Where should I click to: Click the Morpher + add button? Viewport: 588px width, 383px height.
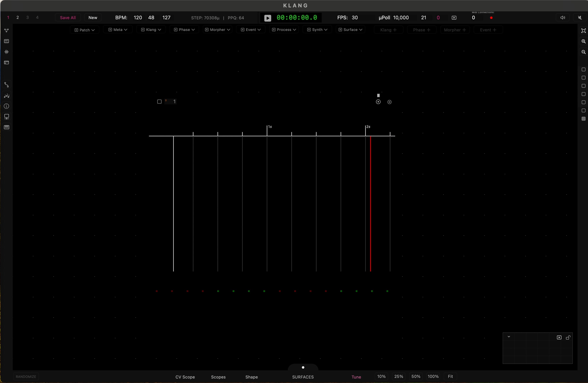455,30
